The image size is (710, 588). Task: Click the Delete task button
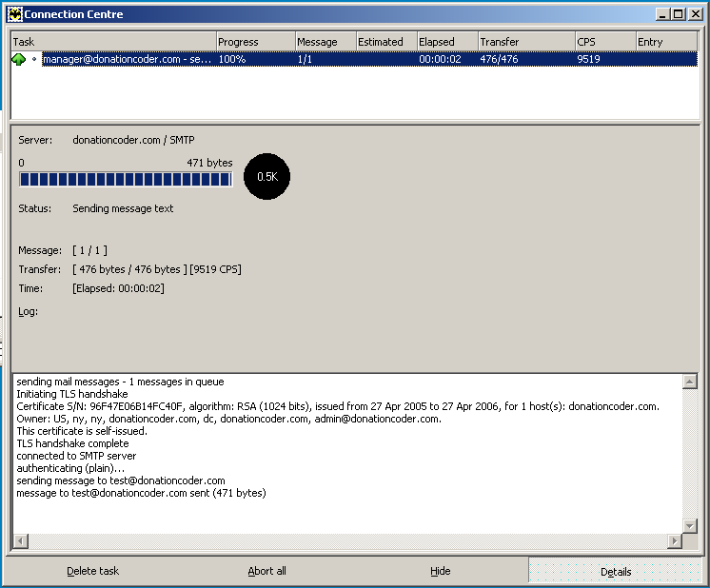92,571
